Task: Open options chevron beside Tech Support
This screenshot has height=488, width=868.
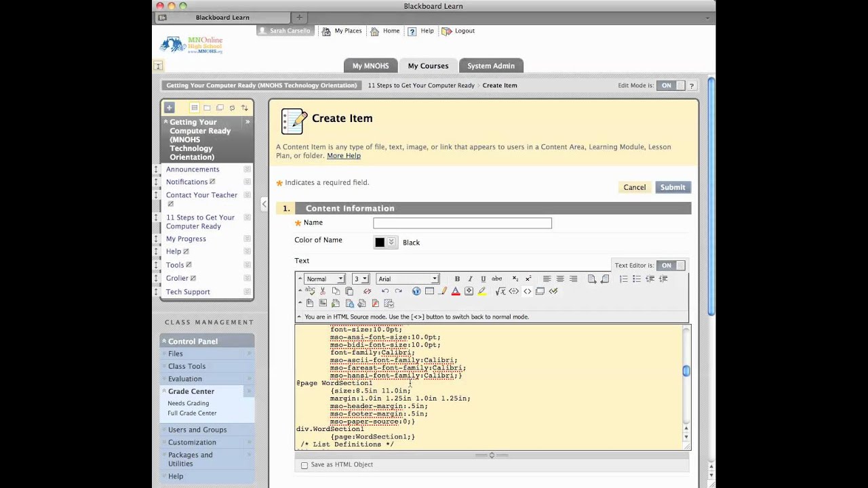Action: (x=248, y=291)
